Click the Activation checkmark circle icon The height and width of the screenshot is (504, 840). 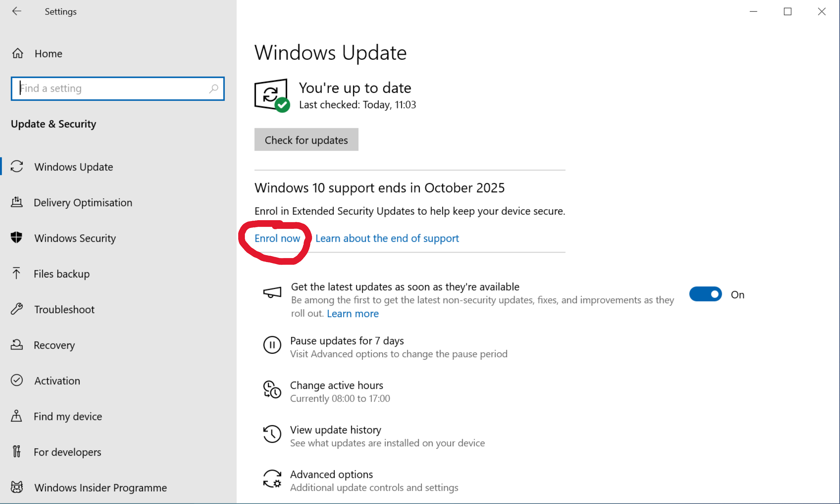[17, 380]
